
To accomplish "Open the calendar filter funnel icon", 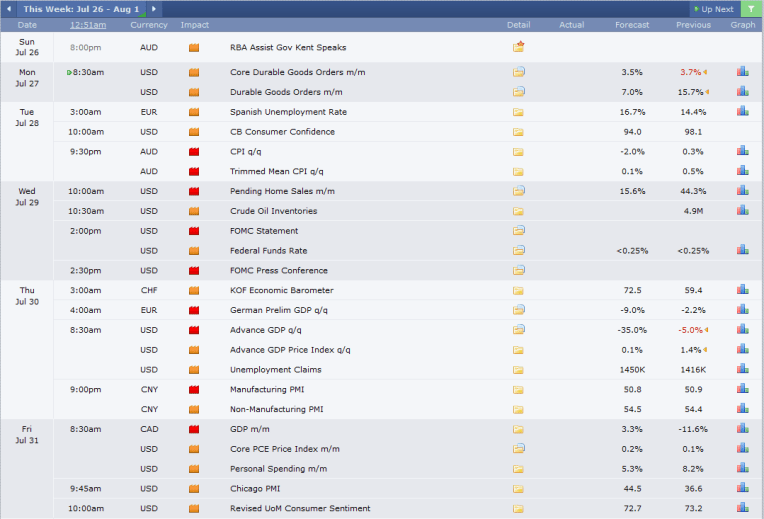I will click(751, 9).
